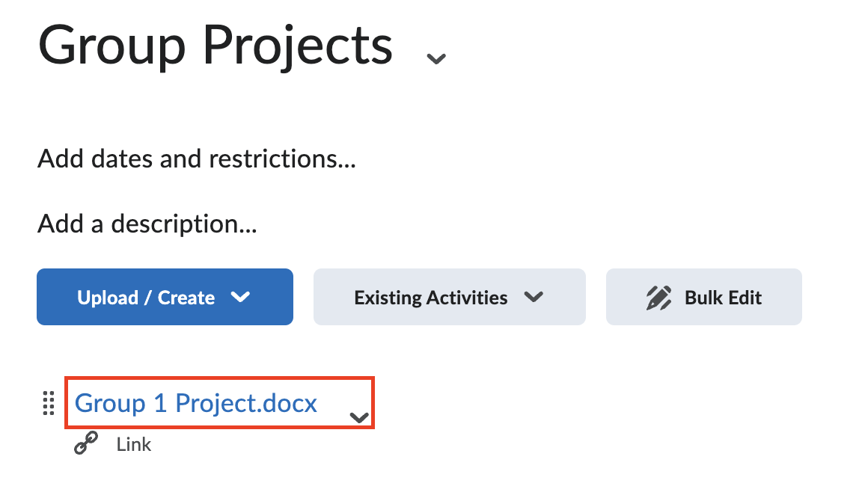Click the word 'Projects' in the heading
This screenshot has height=495, width=868.
tap(298, 46)
